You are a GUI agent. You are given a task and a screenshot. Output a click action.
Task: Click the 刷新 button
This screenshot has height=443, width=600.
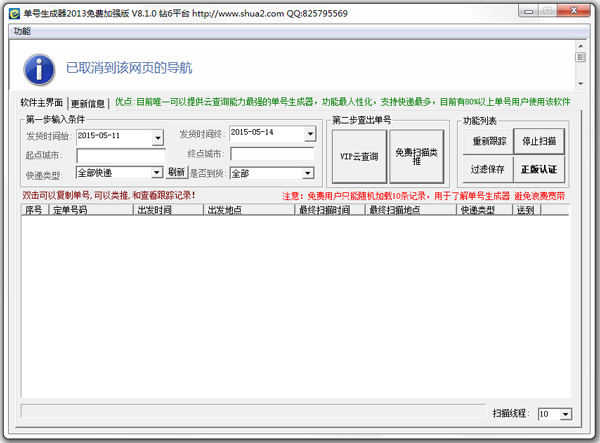point(176,172)
